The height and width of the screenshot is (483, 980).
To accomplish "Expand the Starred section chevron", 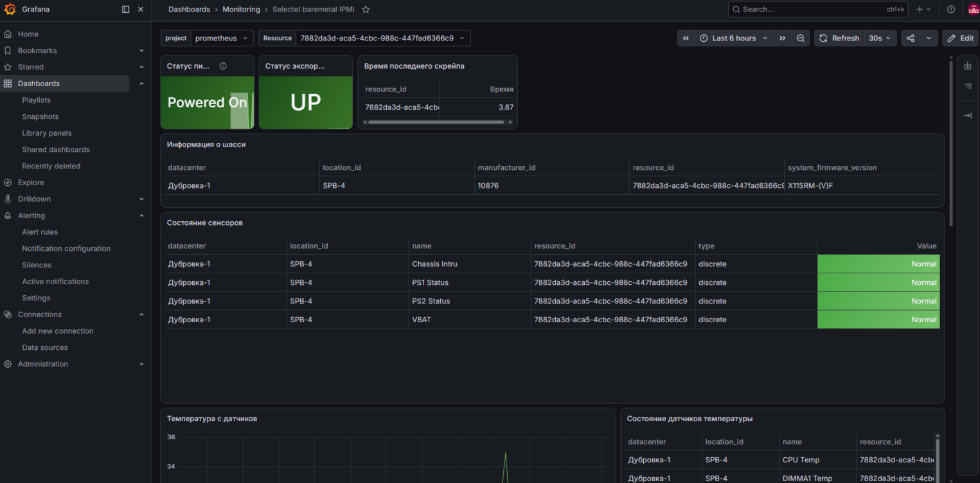I will [x=141, y=67].
